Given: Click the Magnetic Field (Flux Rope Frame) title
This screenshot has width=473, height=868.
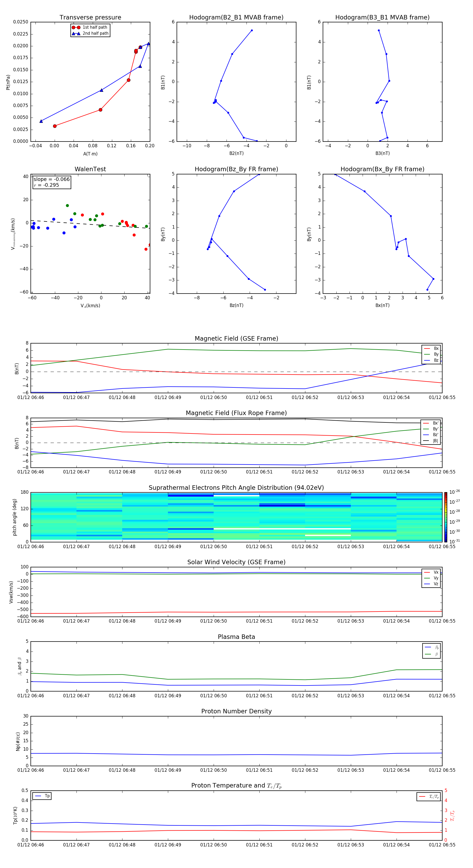Looking at the screenshot, I should point(236,413).
